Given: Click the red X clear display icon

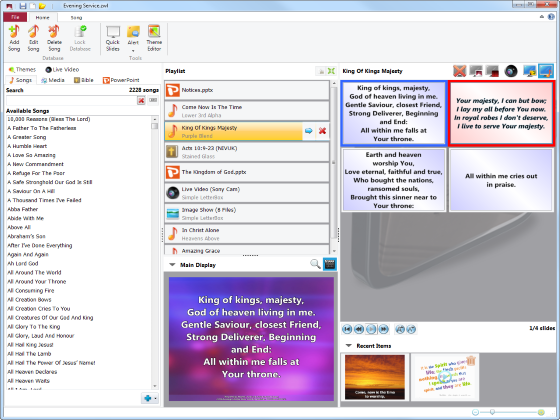Looking at the screenshot, I should pos(460,71).
